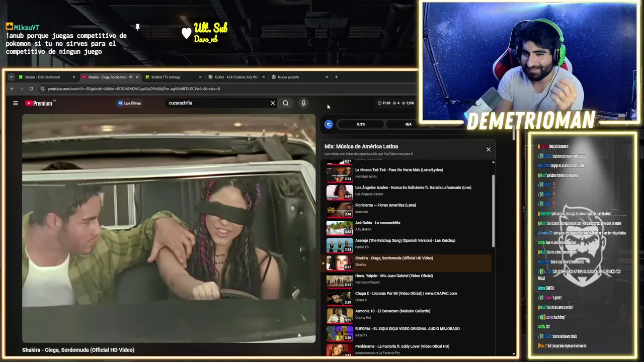Open Aserejé Ketchup Song thumbnail
The width and height of the screenshot is (644, 362).
(x=340, y=245)
